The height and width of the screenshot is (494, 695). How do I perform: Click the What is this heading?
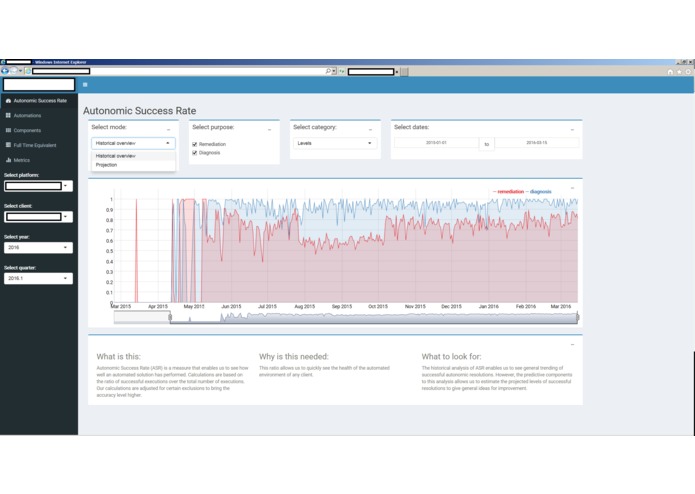coord(118,357)
